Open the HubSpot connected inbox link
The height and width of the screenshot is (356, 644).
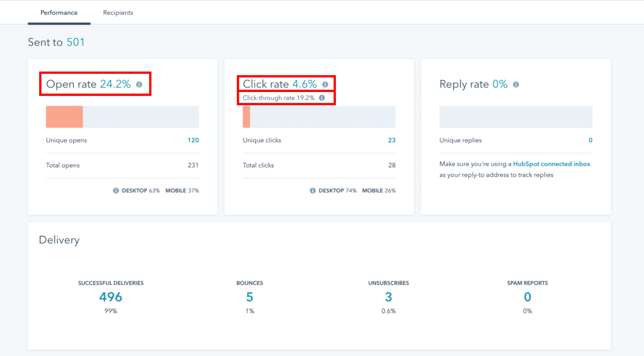click(x=551, y=164)
